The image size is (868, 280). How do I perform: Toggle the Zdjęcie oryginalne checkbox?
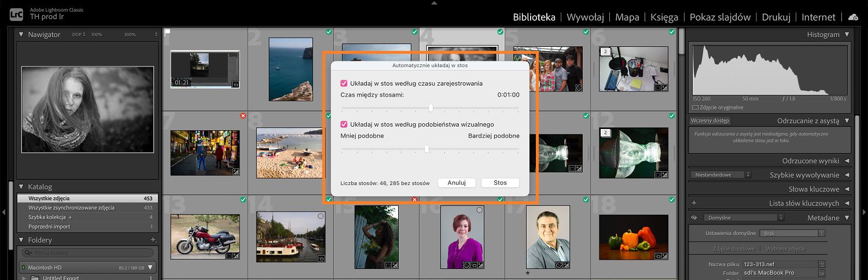(x=695, y=108)
